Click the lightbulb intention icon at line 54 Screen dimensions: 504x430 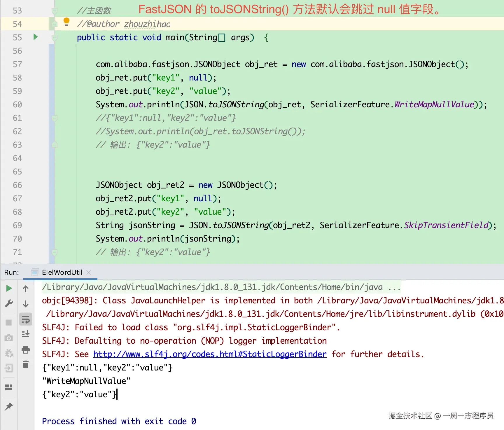pyautogui.click(x=66, y=21)
